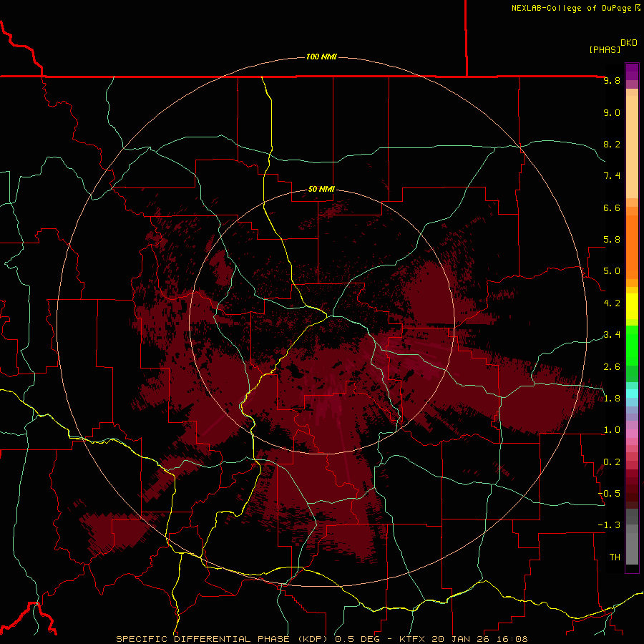Click the DKD units label above the color scale
This screenshot has height=644, width=644.
click(629, 43)
